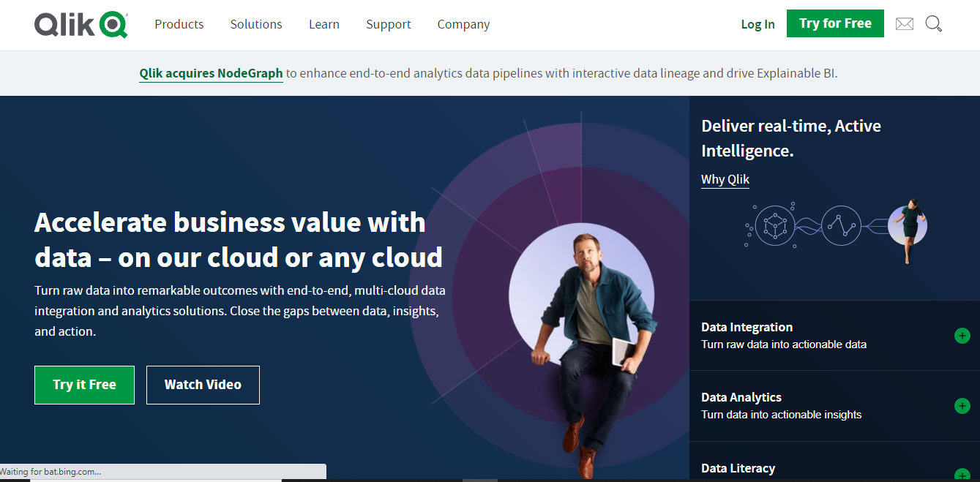
Task: Expand Data Analytics with the plus icon
Action: pyautogui.click(x=962, y=406)
